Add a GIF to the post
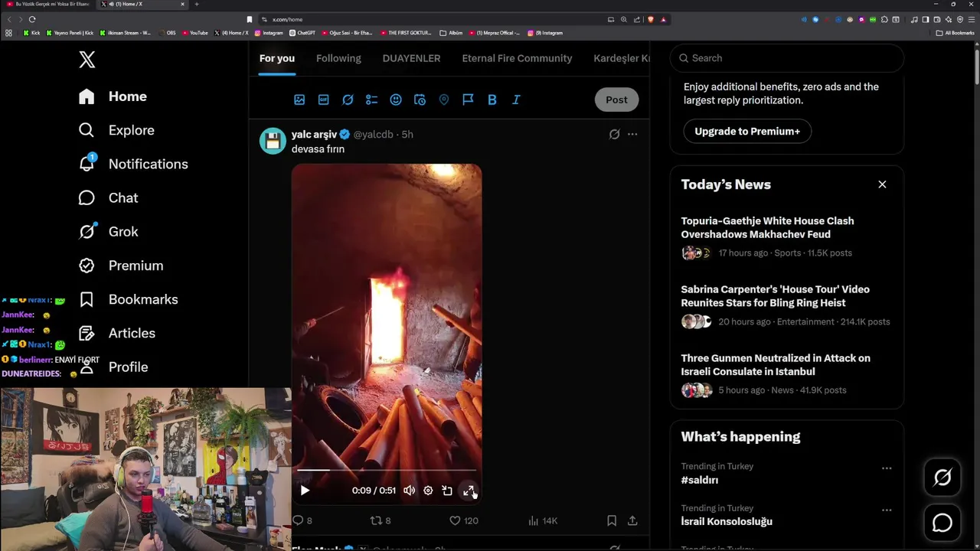980x551 pixels. (323, 99)
